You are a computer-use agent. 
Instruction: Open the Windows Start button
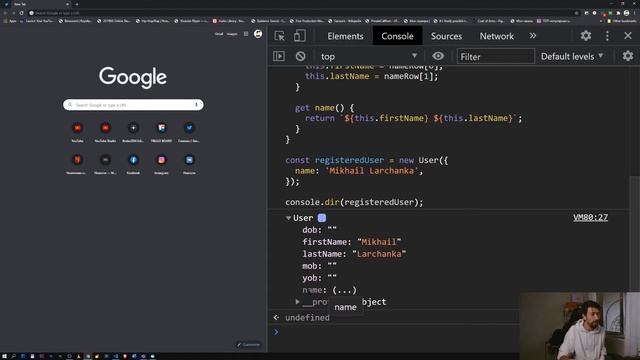[x=4, y=356]
